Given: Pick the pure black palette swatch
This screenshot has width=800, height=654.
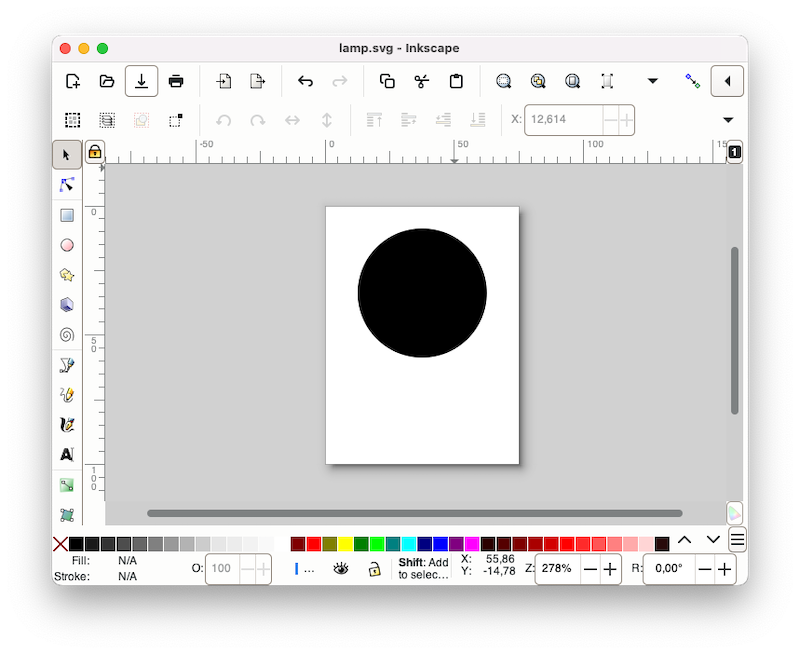Looking at the screenshot, I should coord(76,544).
